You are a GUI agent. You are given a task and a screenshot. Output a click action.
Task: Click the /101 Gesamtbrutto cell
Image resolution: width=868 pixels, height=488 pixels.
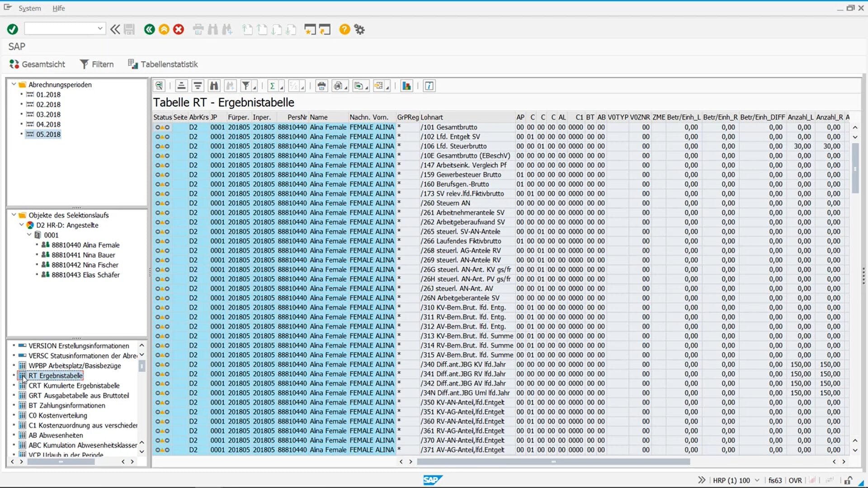[x=467, y=127]
